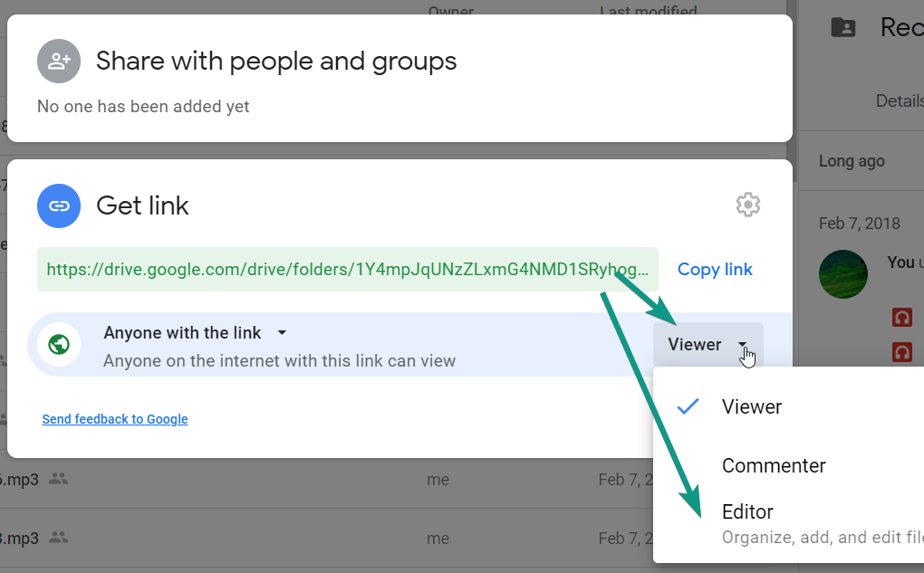
Task: Click the upper red headphones audio icon
Action: click(901, 318)
